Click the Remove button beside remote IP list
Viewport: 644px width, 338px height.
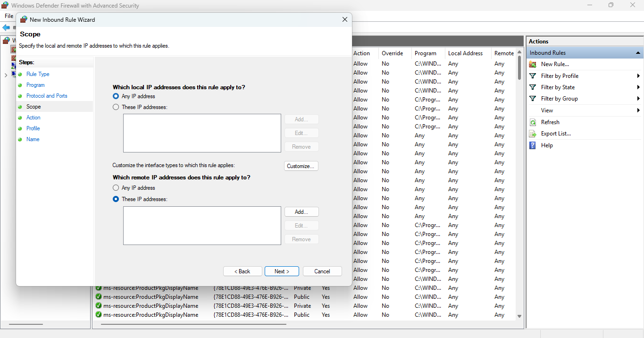click(301, 239)
